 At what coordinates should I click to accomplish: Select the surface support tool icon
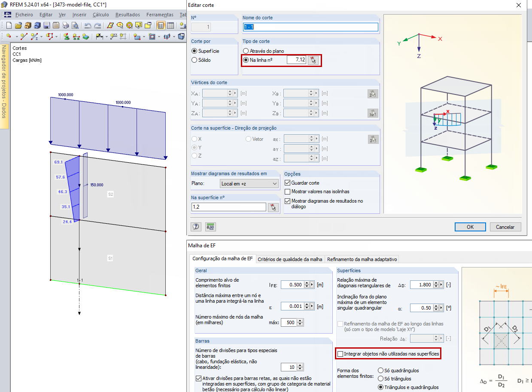tap(86, 36)
